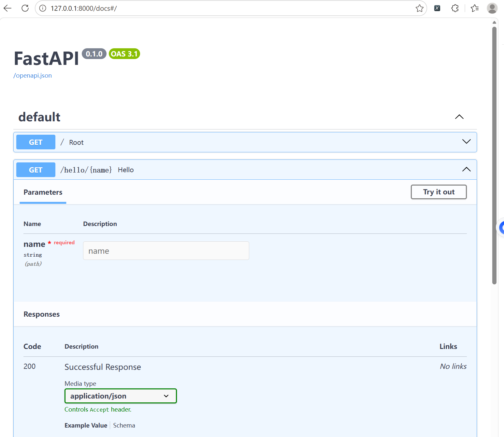The width and height of the screenshot is (504, 437).
Task: Click the default section heading
Action: coord(39,117)
